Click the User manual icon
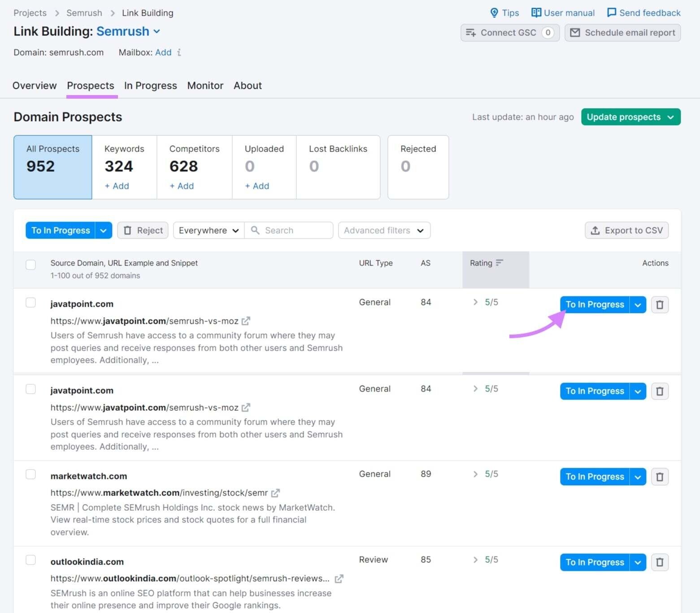The width and height of the screenshot is (700, 613). point(536,13)
